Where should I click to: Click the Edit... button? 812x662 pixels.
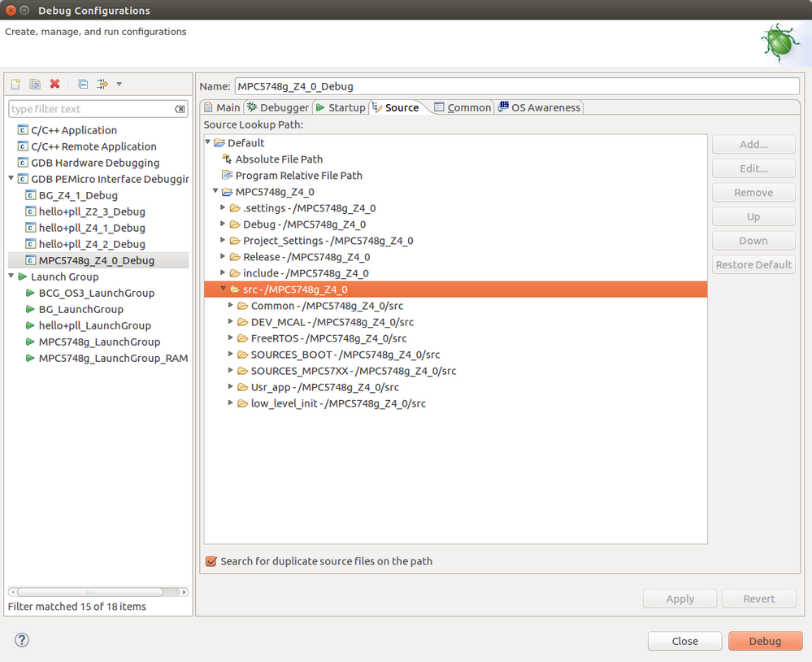coord(753,168)
